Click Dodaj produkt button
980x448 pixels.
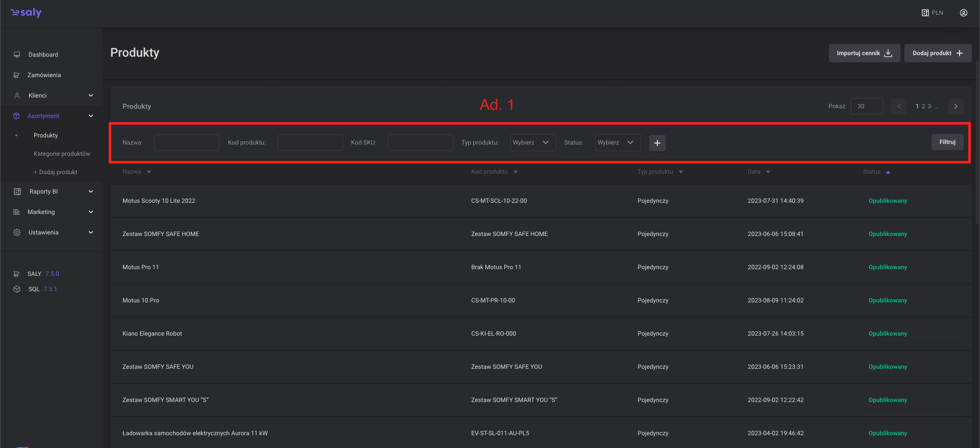[937, 53]
